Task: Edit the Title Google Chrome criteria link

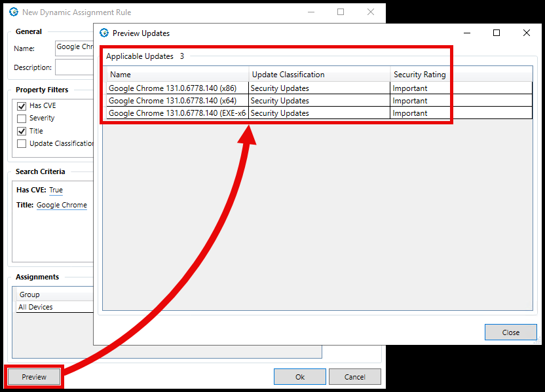Action: (62, 205)
